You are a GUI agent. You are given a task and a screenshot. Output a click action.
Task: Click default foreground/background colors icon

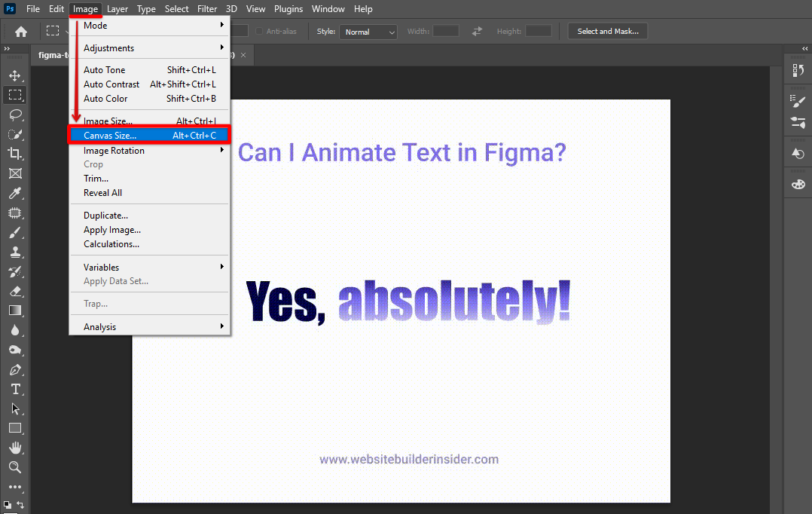click(x=7, y=505)
